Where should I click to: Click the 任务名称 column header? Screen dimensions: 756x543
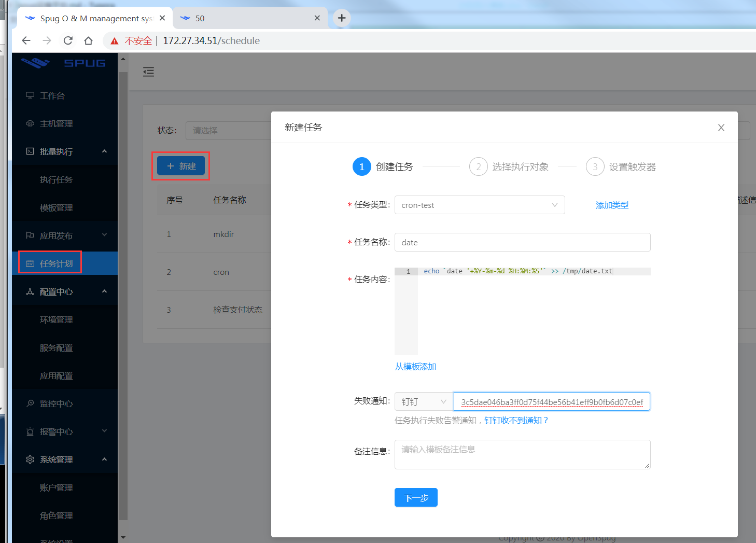click(230, 200)
